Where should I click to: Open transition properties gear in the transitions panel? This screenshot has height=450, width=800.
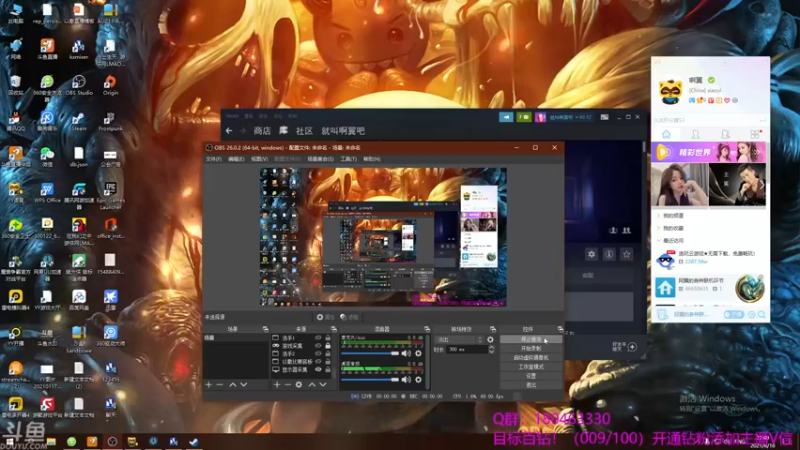[x=490, y=339]
